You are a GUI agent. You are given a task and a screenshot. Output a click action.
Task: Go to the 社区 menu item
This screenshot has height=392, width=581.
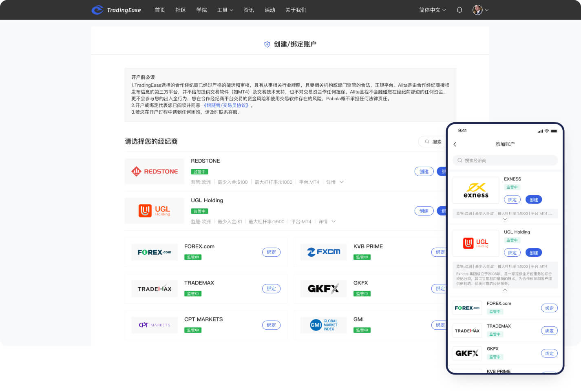(181, 10)
